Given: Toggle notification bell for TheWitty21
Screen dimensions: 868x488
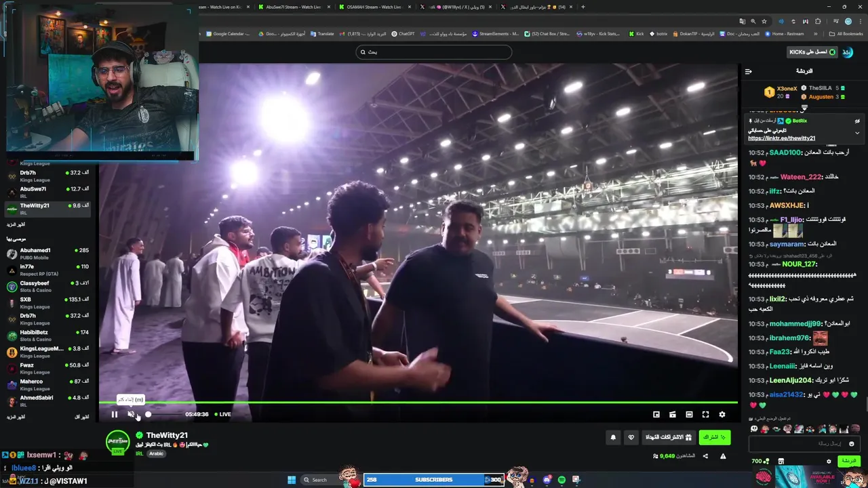Looking at the screenshot, I should 613,437.
